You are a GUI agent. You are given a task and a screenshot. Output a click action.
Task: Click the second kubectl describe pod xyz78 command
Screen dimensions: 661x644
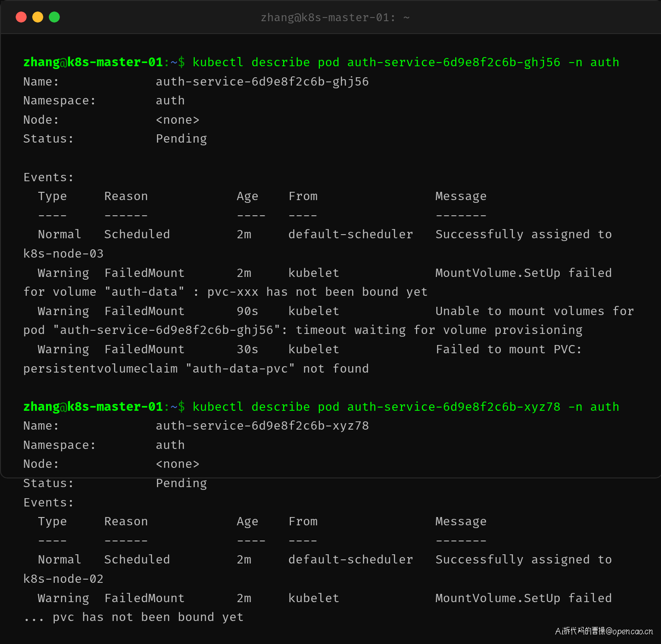[406, 407]
